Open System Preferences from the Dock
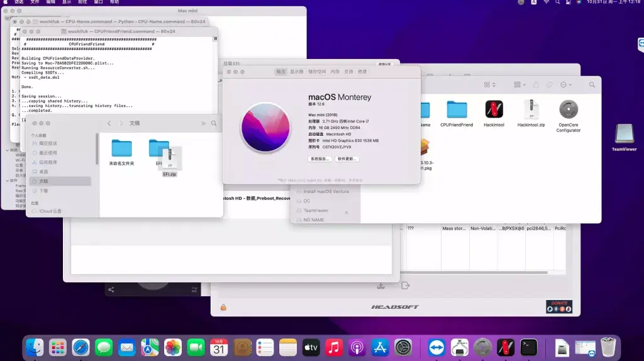The height and width of the screenshot is (361, 644). [x=403, y=348]
